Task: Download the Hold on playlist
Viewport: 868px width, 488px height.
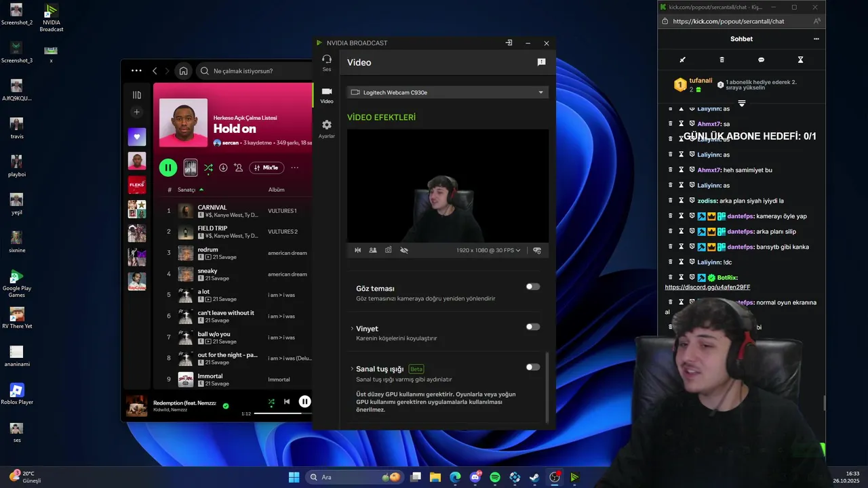Action: coord(223,167)
